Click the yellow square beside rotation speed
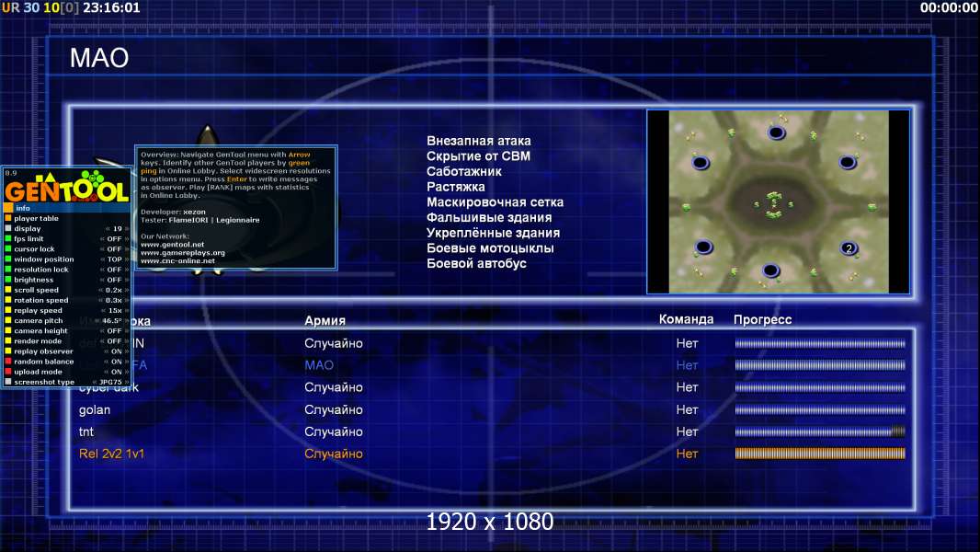 8,300
